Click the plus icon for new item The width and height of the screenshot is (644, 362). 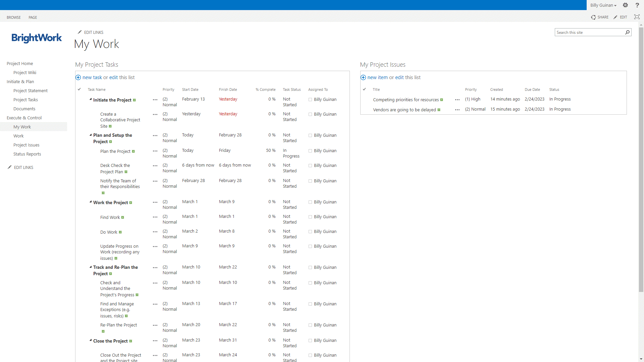[363, 77]
